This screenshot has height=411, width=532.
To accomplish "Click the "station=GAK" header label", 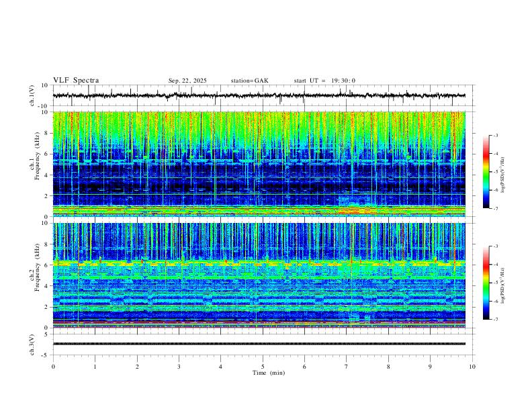I will 249,81.
